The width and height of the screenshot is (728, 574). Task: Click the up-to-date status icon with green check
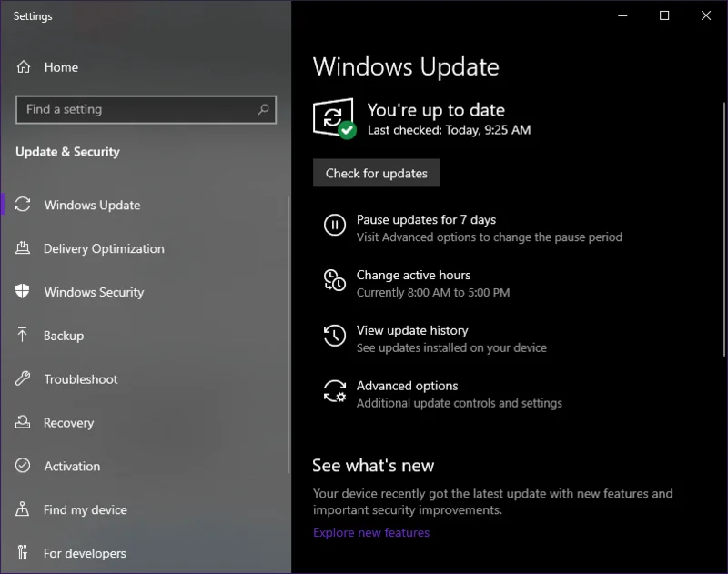tap(334, 118)
